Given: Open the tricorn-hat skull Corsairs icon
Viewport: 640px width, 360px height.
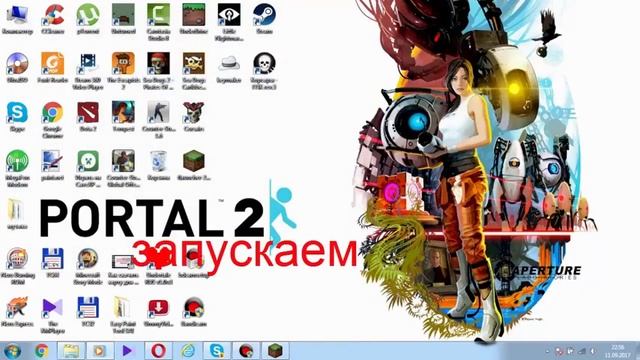Looking at the screenshot, I should point(194,113).
